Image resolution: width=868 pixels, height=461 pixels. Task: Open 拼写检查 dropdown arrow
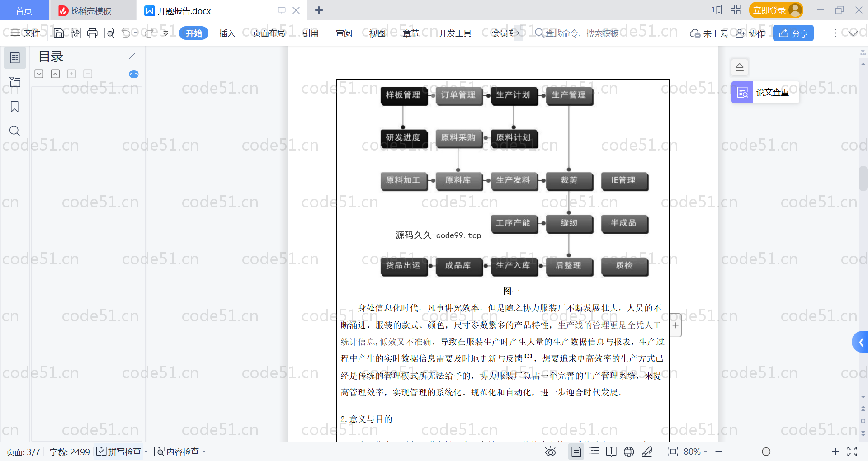[x=146, y=452]
